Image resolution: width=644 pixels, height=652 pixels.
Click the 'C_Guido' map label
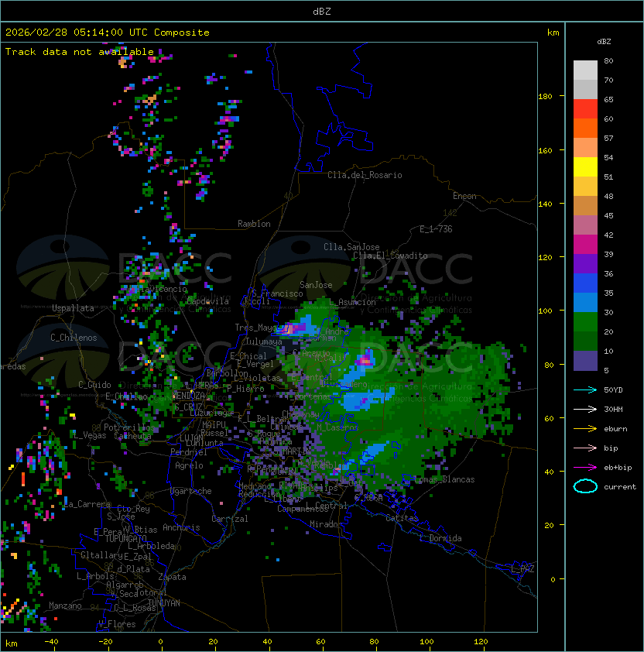(x=94, y=385)
